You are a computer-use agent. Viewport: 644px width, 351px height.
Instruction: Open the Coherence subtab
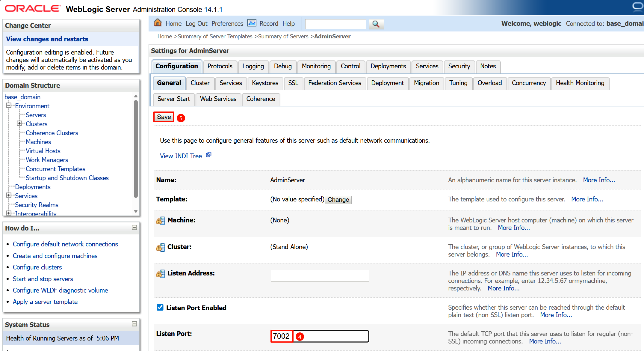[x=261, y=99]
